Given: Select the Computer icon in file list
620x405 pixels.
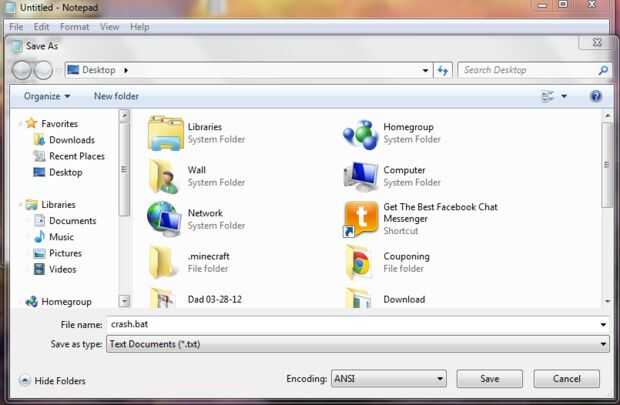Looking at the screenshot, I should pyautogui.click(x=361, y=176).
